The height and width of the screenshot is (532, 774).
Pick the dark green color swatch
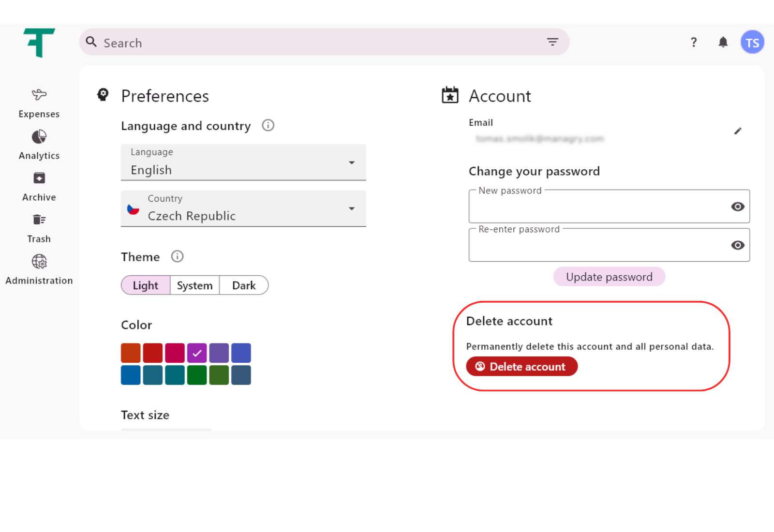(x=197, y=375)
